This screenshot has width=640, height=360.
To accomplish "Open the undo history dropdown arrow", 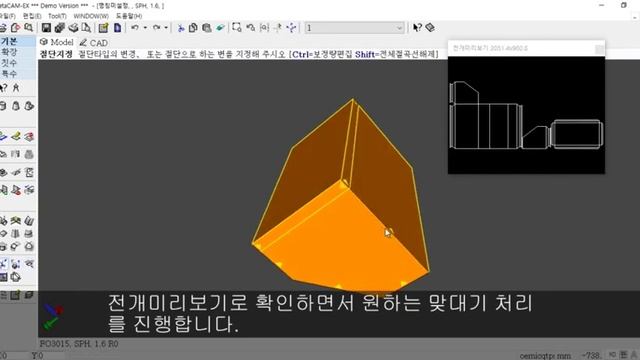I will point(145,28).
